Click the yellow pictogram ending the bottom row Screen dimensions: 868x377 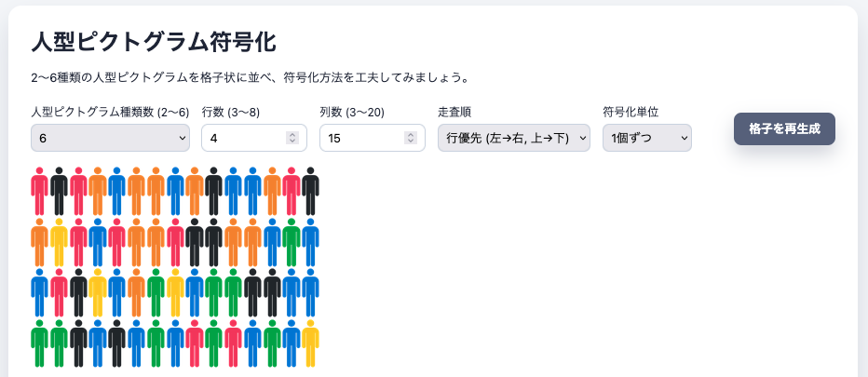coord(310,345)
